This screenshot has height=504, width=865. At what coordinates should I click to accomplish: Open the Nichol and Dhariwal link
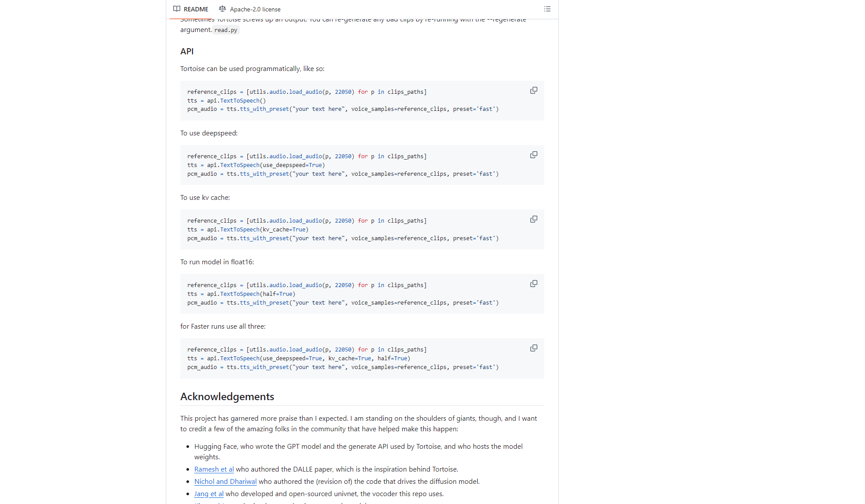click(x=225, y=481)
